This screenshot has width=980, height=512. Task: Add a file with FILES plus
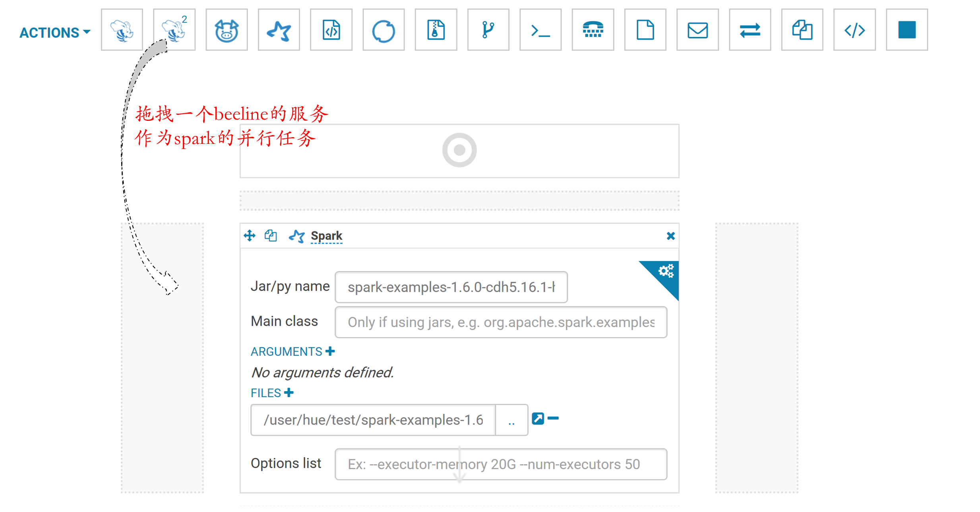click(289, 393)
